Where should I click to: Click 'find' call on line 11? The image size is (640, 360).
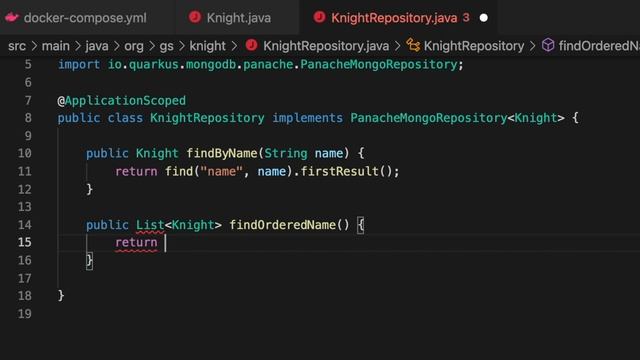pyautogui.click(x=178, y=171)
